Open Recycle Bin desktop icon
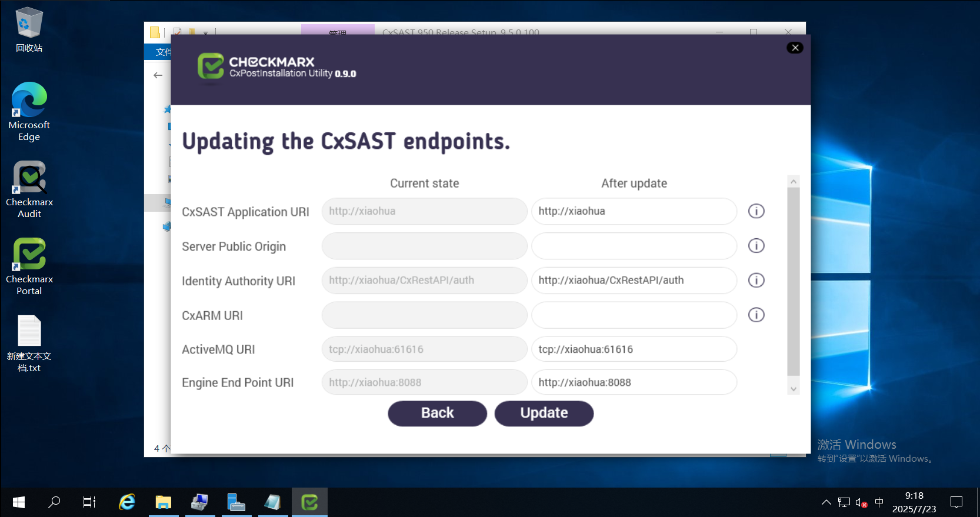Screen dimensions: 980x517 pos(29,29)
